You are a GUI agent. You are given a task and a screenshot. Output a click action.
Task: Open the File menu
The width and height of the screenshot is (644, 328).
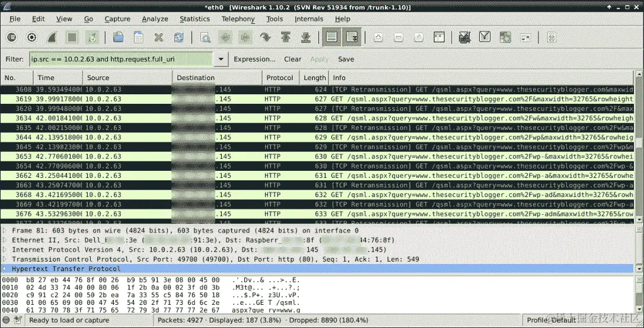[15, 19]
